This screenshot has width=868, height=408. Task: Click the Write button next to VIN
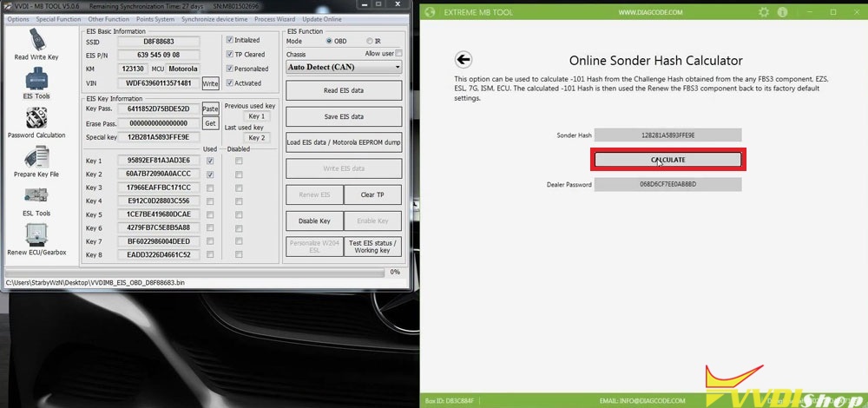pyautogui.click(x=210, y=83)
